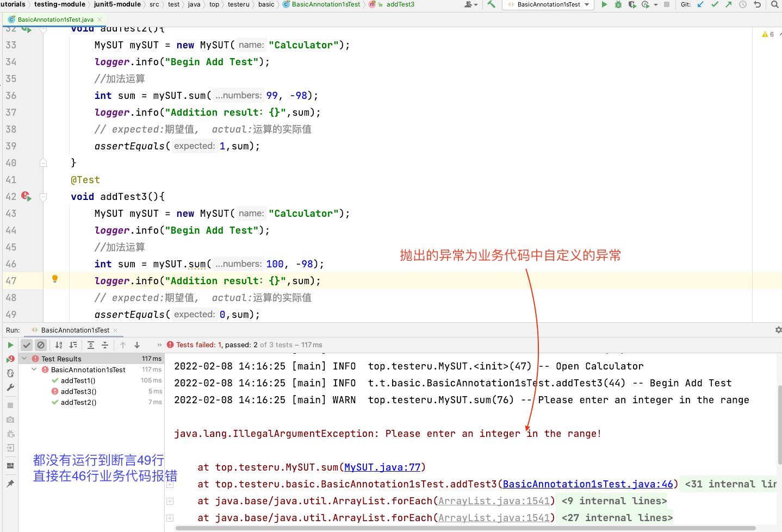The width and height of the screenshot is (782, 532).
Task: Open Search Everywhere magnifier icon
Action: coord(775,4)
